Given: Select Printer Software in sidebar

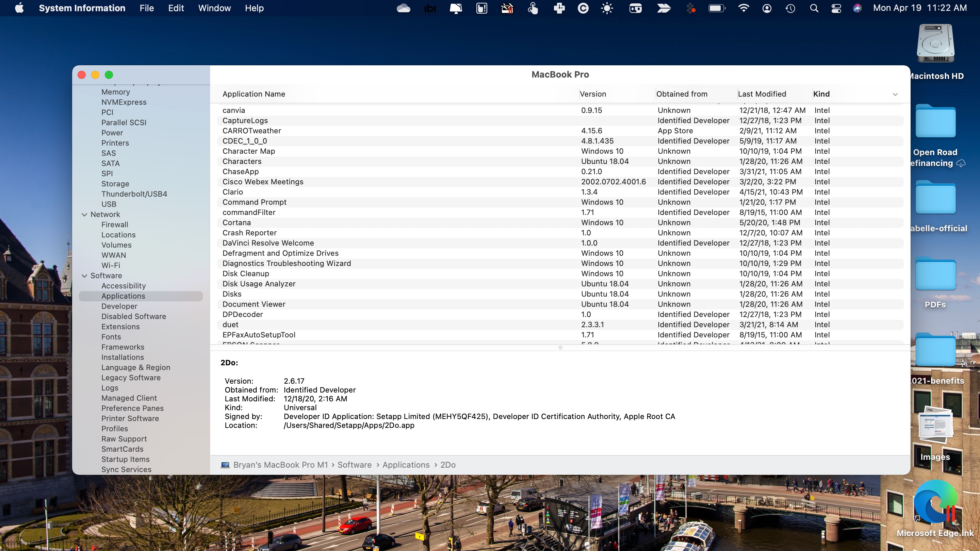Looking at the screenshot, I should pyautogui.click(x=130, y=419).
